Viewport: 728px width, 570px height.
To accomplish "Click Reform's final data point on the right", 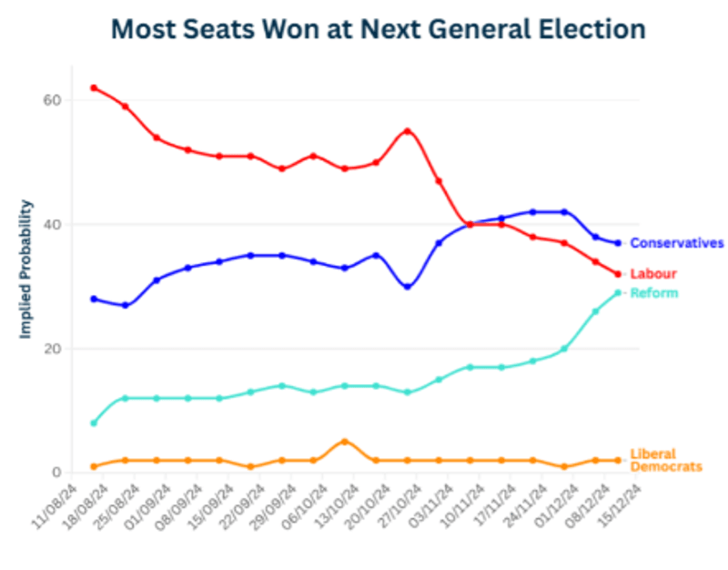I will 618,292.
